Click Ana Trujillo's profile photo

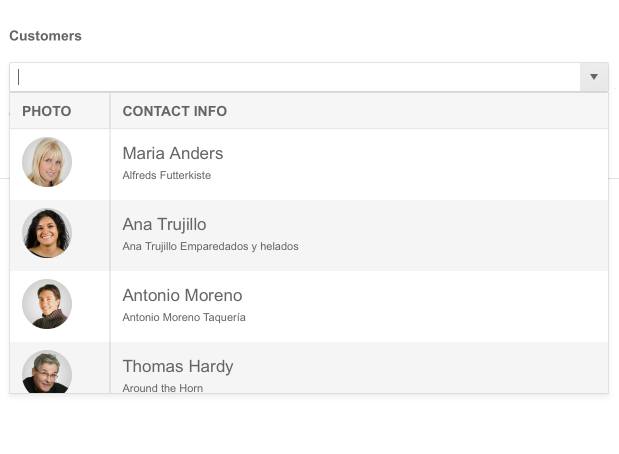click(47, 233)
